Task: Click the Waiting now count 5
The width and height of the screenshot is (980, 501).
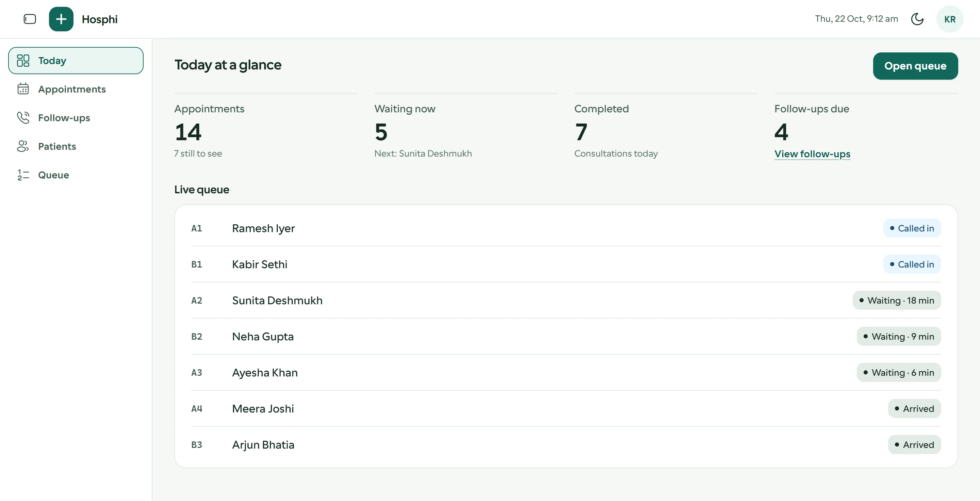Action: 381,132
